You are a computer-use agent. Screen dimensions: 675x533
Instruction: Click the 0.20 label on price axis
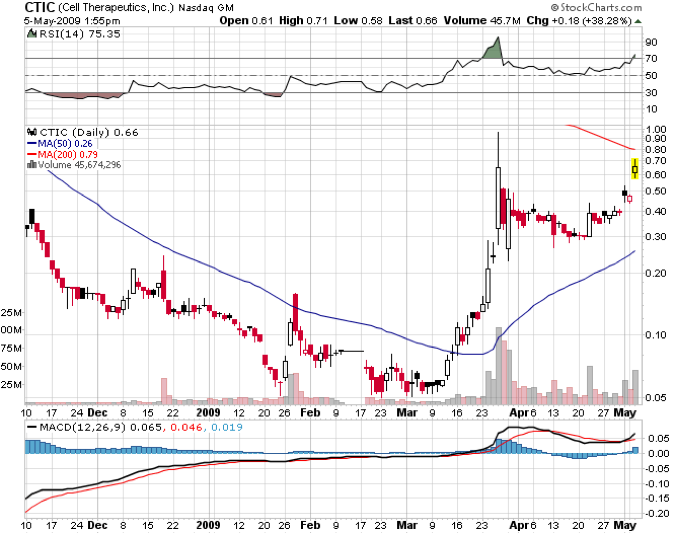(x=656, y=273)
